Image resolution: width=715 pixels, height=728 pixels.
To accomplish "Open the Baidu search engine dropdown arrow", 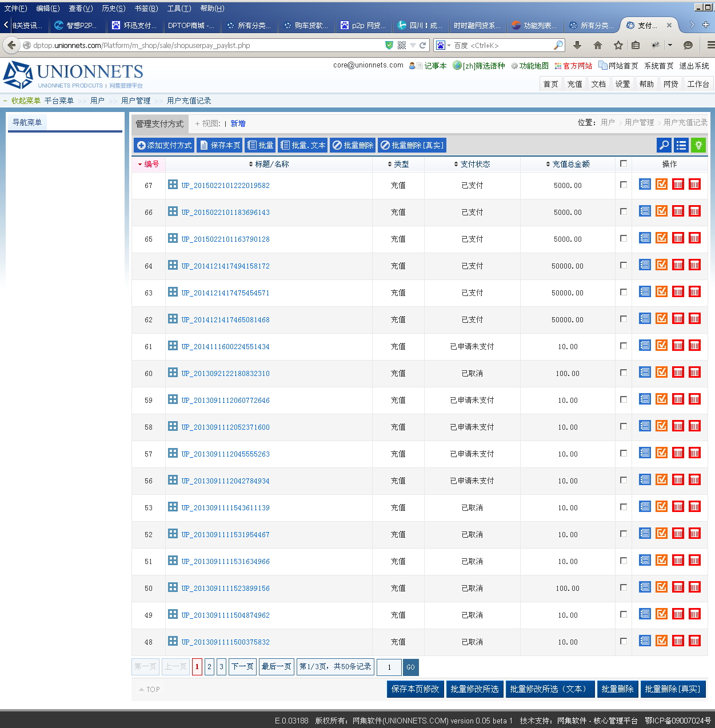I will [449, 45].
